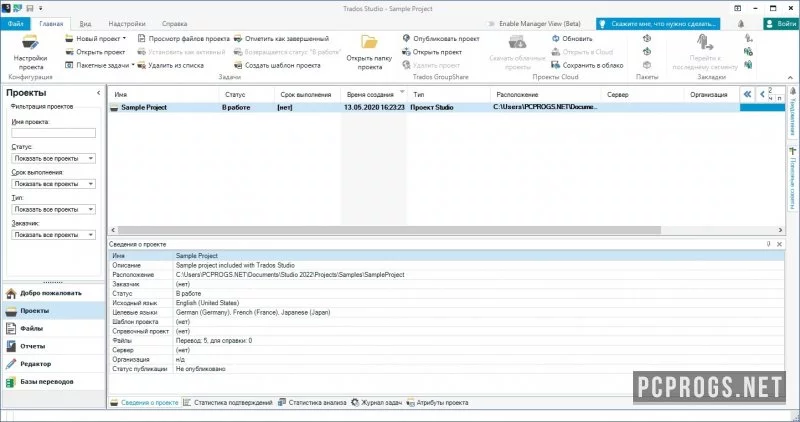
Task: Click Создать шаблон проекта
Action: [x=277, y=65]
